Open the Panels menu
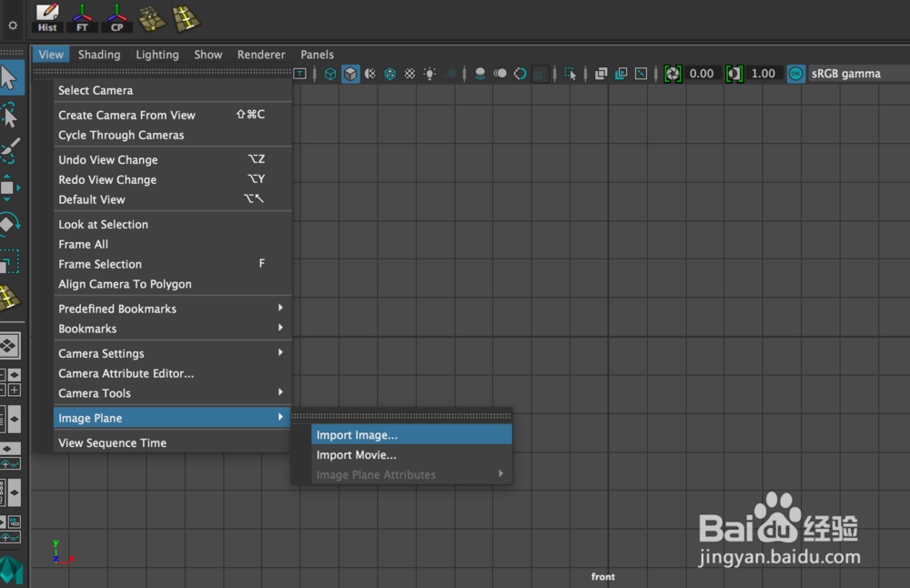 tap(317, 55)
